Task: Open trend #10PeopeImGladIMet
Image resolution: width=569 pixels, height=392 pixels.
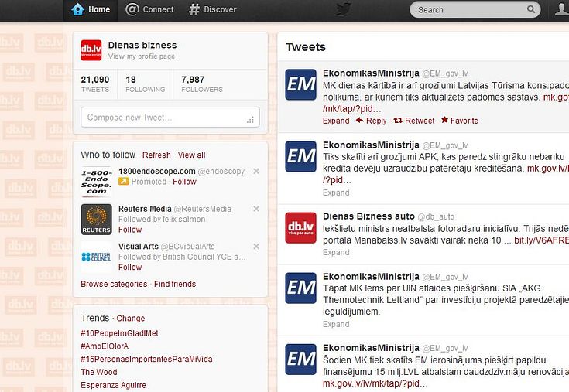Action: tap(119, 333)
